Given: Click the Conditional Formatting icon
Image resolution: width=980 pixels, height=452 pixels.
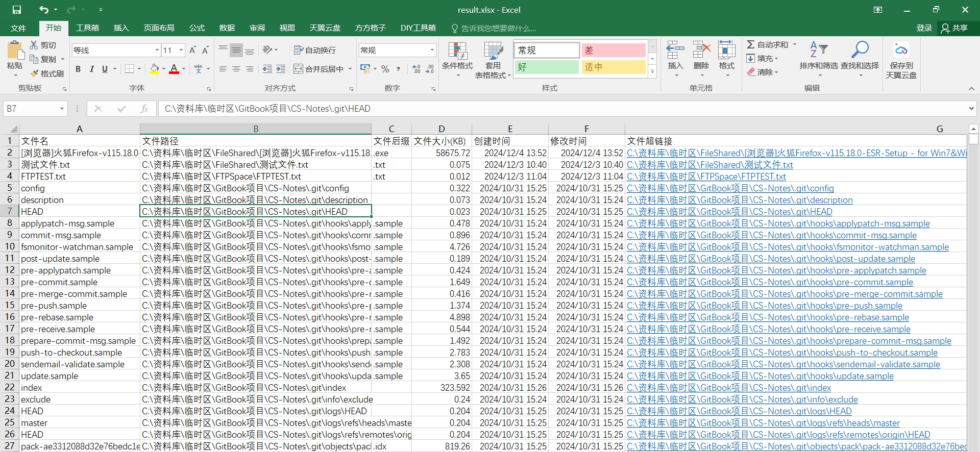Looking at the screenshot, I should (x=457, y=51).
